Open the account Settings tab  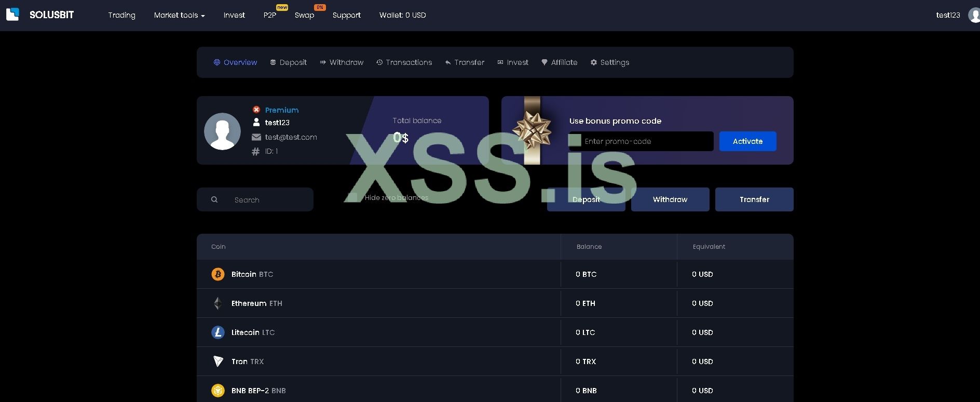(x=610, y=62)
